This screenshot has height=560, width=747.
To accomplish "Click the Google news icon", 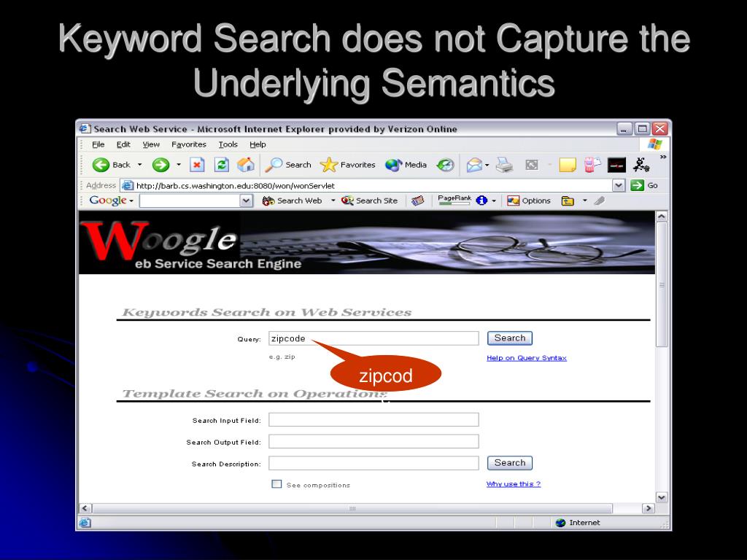I will pos(417,201).
